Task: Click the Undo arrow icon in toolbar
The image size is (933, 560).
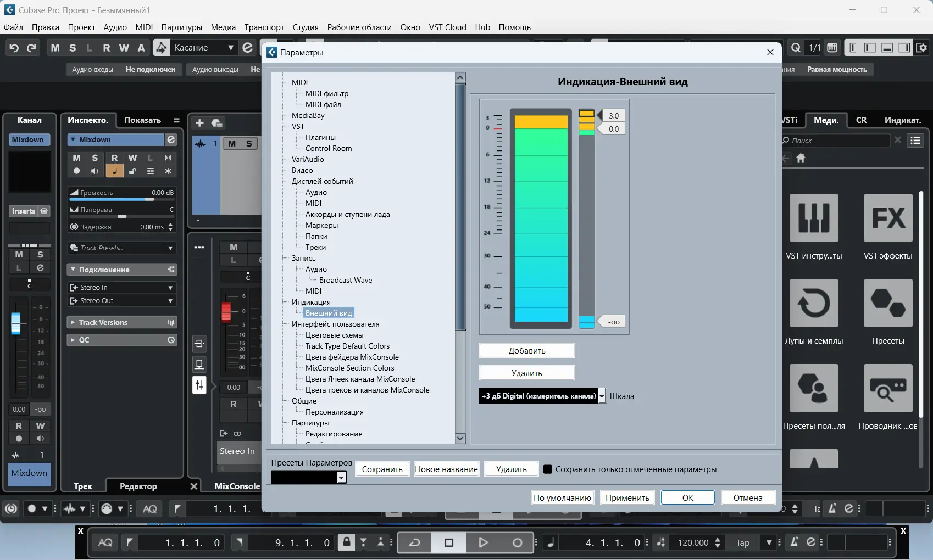Action: [14, 48]
